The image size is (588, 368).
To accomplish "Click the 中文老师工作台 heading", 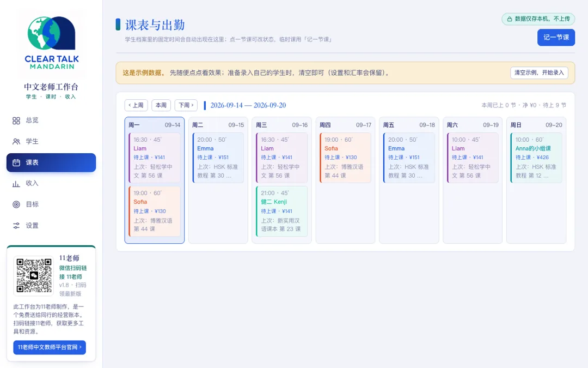I will click(51, 87).
